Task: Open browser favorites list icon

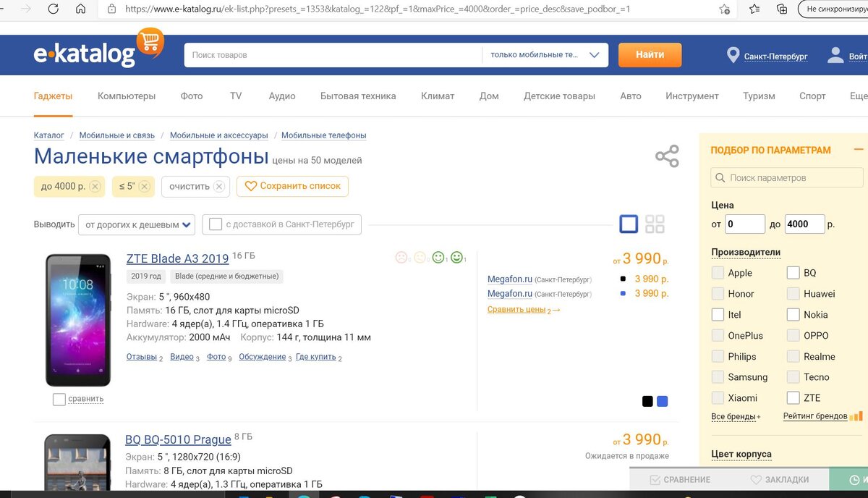Action: 754,9
